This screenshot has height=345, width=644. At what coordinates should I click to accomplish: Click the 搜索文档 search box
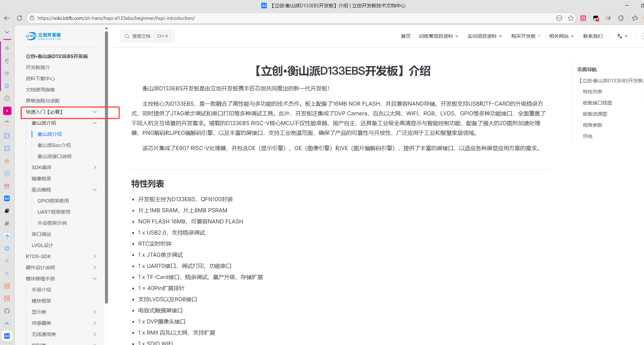pyautogui.click(x=147, y=36)
